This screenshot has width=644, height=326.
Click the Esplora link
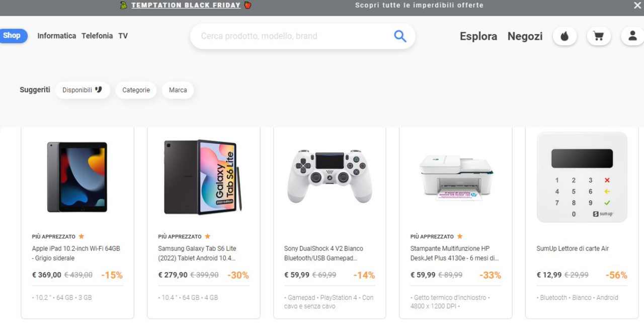pyautogui.click(x=478, y=36)
